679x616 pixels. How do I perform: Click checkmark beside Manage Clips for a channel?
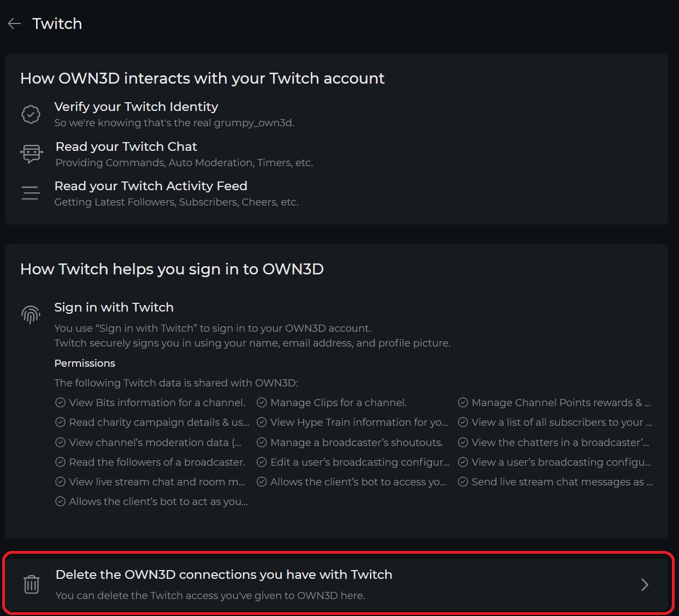(262, 403)
